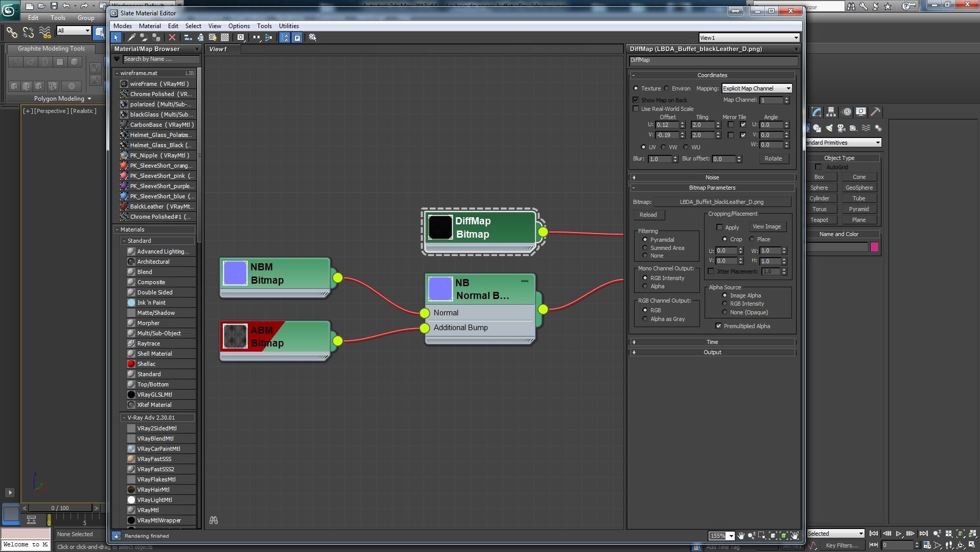This screenshot has height=552, width=980.
Task: Select None (Opaque) alpha source
Action: 725,312
